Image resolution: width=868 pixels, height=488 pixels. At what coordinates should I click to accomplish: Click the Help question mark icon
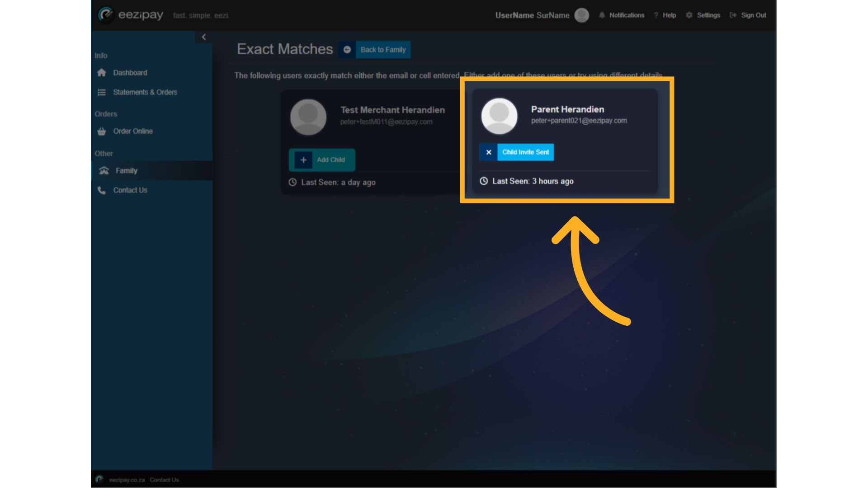656,15
